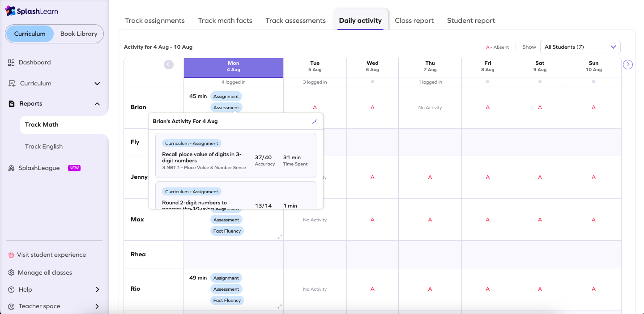Collapse Brian's activity popup via diagonal arrows icon
The height and width of the screenshot is (314, 644).
(x=314, y=121)
